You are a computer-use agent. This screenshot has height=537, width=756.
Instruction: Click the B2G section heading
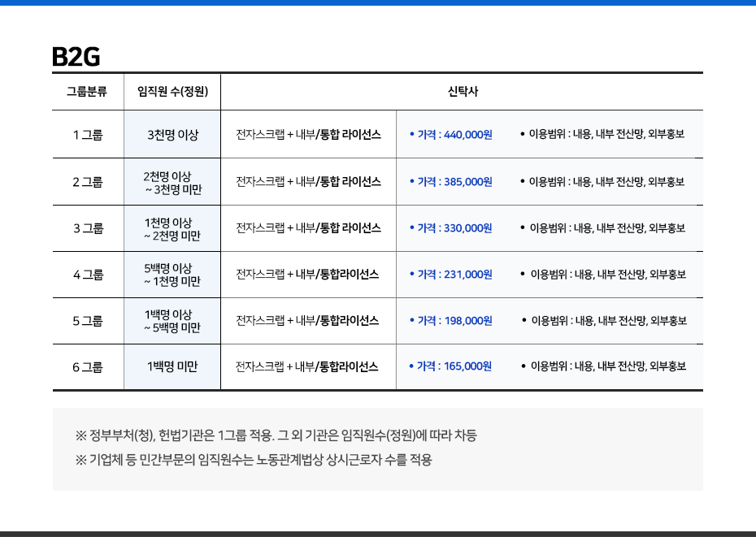[x=76, y=57]
